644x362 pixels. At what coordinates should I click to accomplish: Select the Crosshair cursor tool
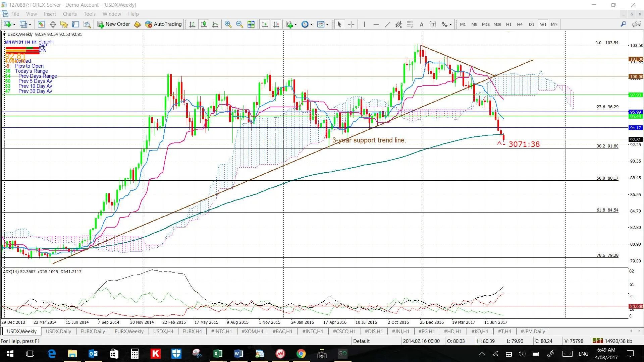click(351, 24)
